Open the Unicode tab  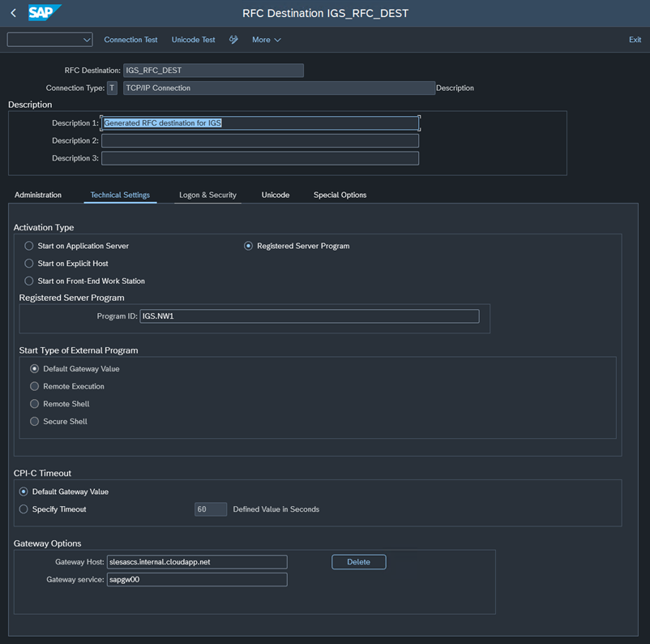coord(276,195)
